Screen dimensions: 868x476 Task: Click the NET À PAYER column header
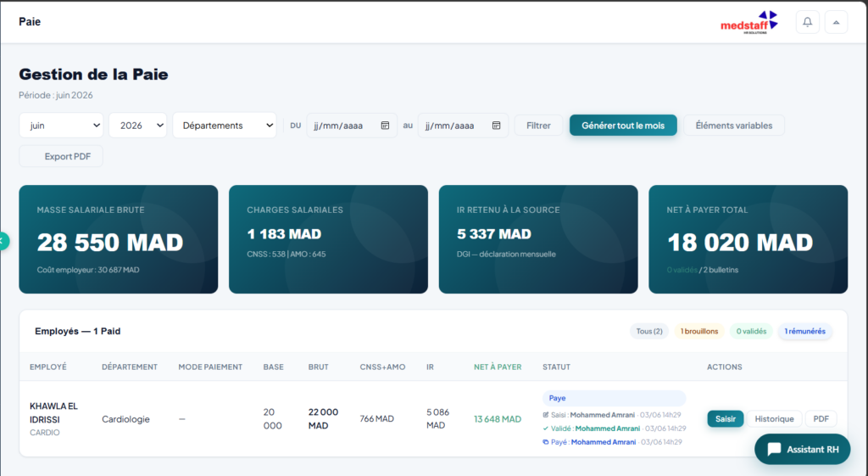pyautogui.click(x=498, y=367)
